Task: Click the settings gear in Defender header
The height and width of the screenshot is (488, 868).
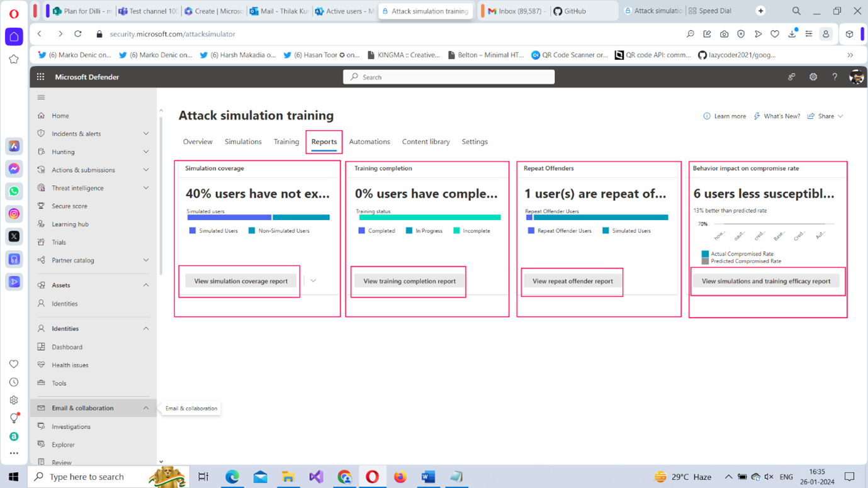Action: tap(813, 77)
